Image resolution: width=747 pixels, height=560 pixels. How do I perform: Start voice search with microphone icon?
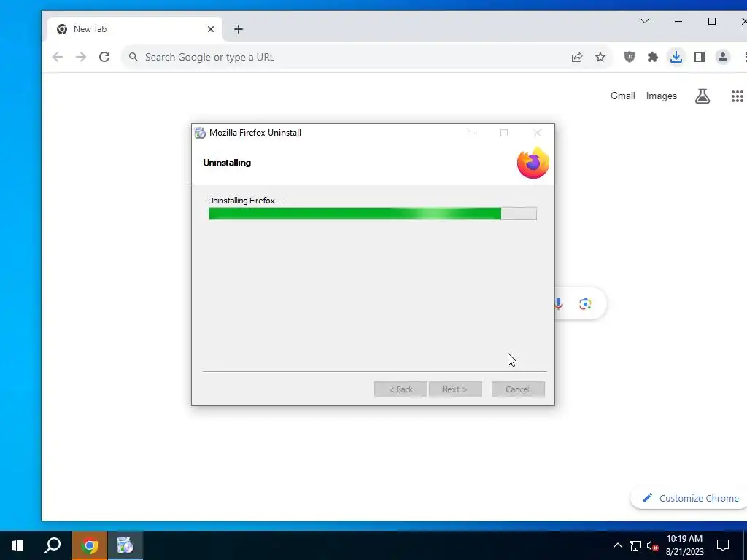558,304
